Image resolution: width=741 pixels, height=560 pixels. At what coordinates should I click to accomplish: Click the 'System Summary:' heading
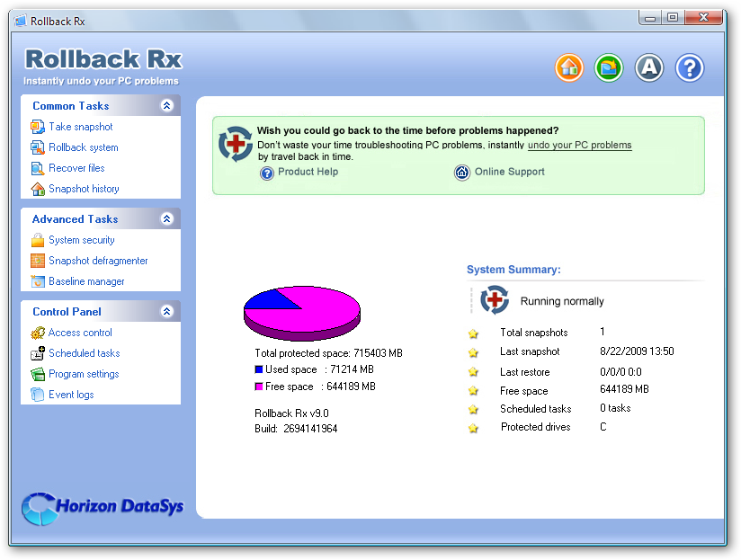click(x=513, y=270)
